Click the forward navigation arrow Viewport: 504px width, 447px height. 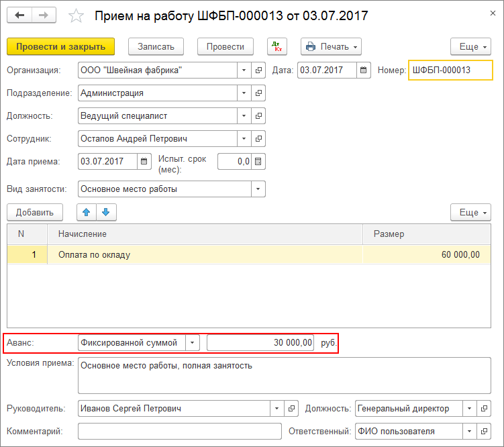pyautogui.click(x=44, y=15)
